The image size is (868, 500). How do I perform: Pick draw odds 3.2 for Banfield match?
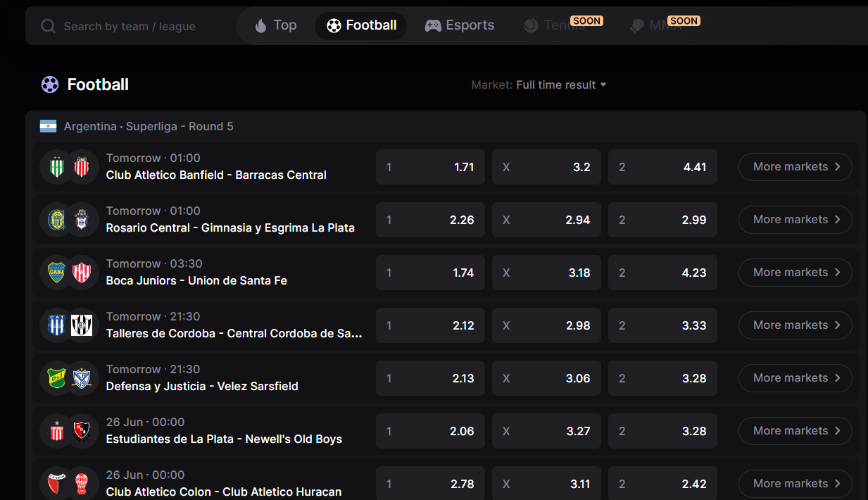(546, 167)
